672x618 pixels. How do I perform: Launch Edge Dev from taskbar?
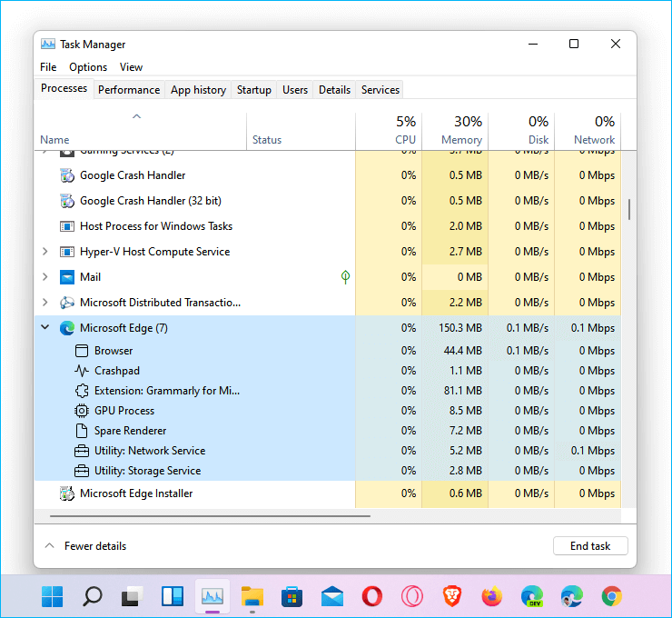coord(532,596)
